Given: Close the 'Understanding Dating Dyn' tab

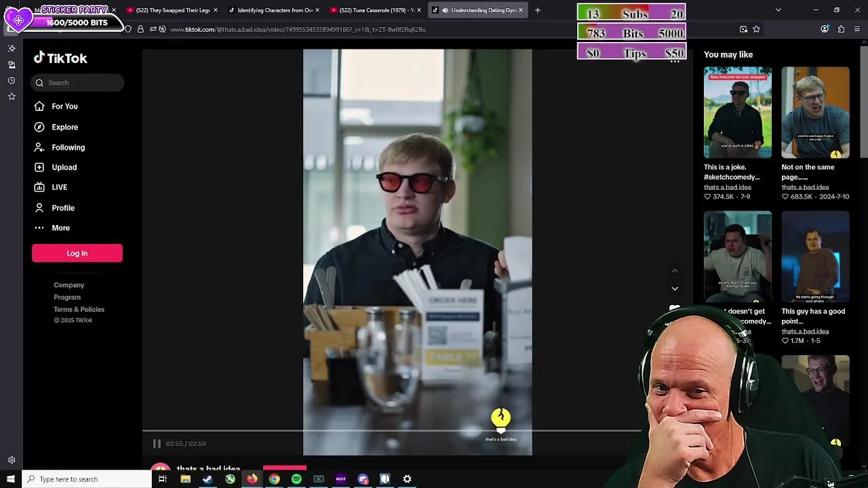Looking at the screenshot, I should [x=521, y=10].
